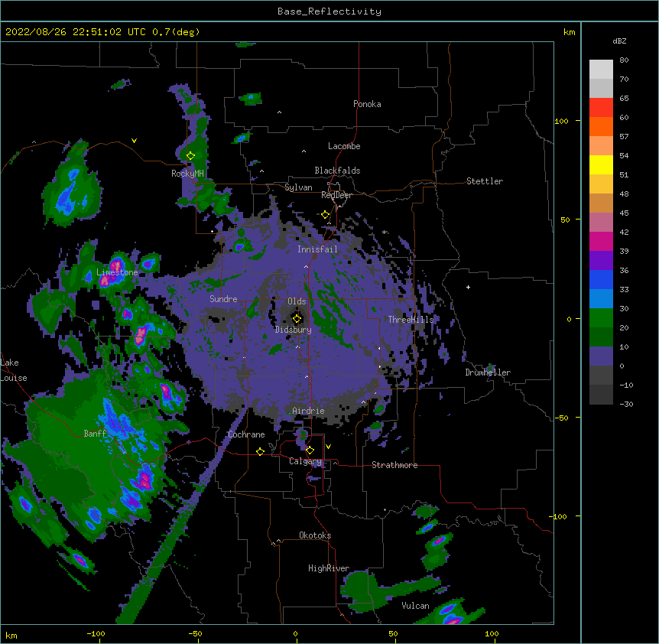Pick the blue 33-36 dBZ legend swatch
This screenshot has height=644, width=659.
601,279
